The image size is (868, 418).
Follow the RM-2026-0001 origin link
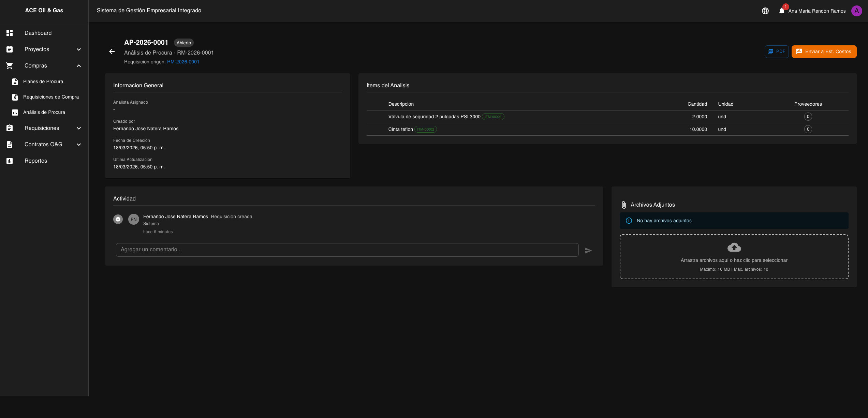[183, 62]
